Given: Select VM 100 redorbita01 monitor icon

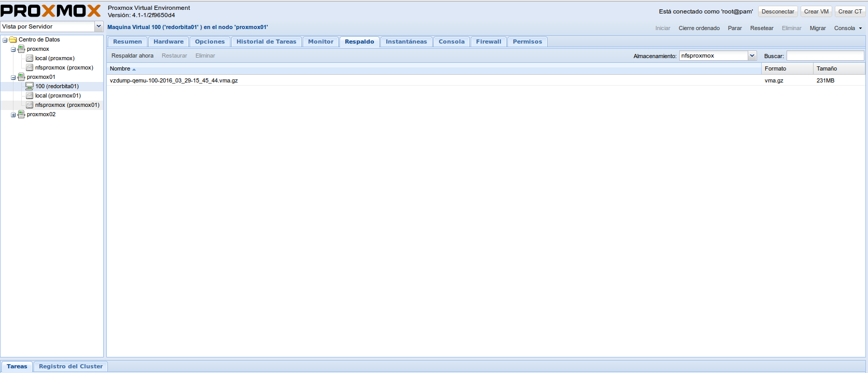Looking at the screenshot, I should click(x=30, y=87).
